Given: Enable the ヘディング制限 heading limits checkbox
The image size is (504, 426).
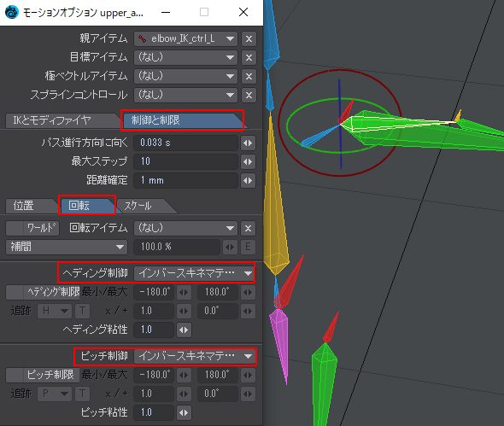Looking at the screenshot, I should click(x=43, y=292).
